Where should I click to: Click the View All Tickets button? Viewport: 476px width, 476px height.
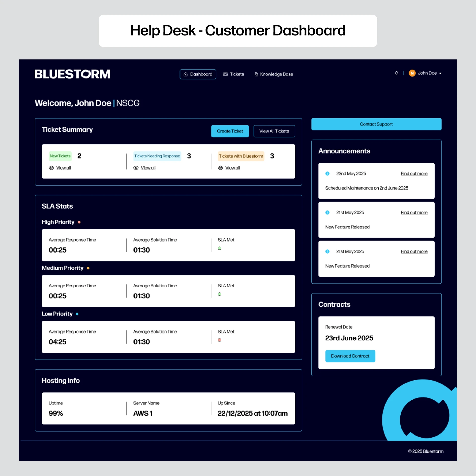pyautogui.click(x=274, y=131)
